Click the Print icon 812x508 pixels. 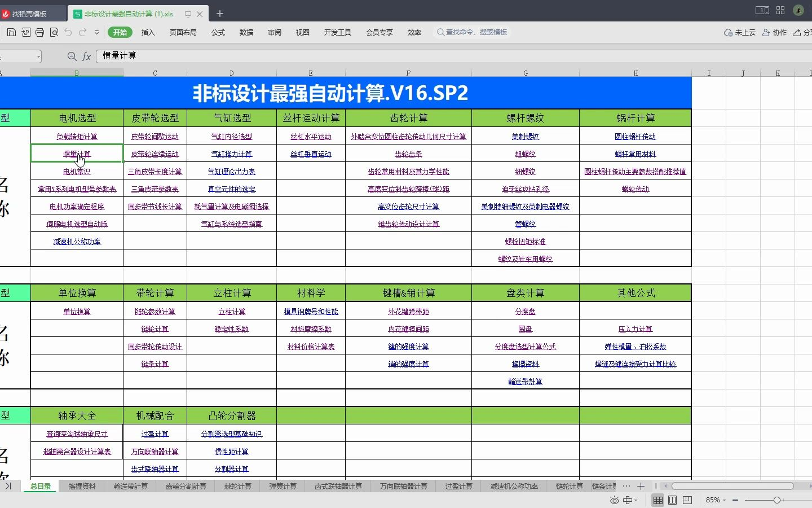[39, 33]
